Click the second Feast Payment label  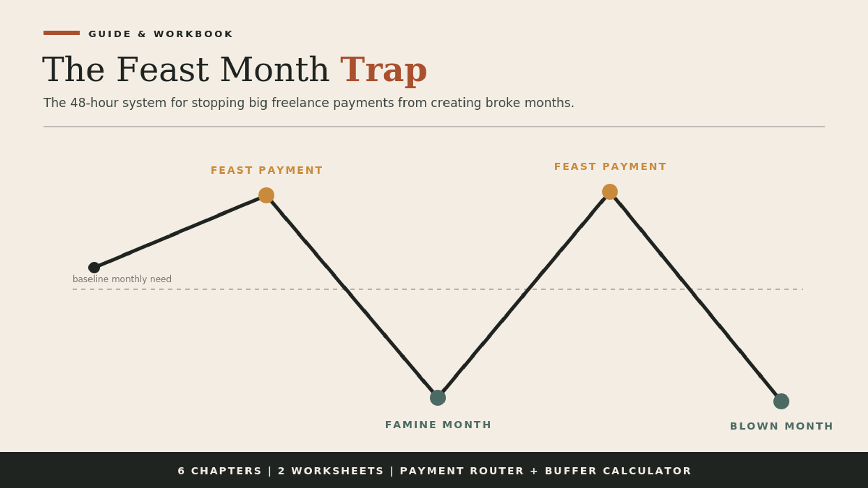pyautogui.click(x=610, y=167)
